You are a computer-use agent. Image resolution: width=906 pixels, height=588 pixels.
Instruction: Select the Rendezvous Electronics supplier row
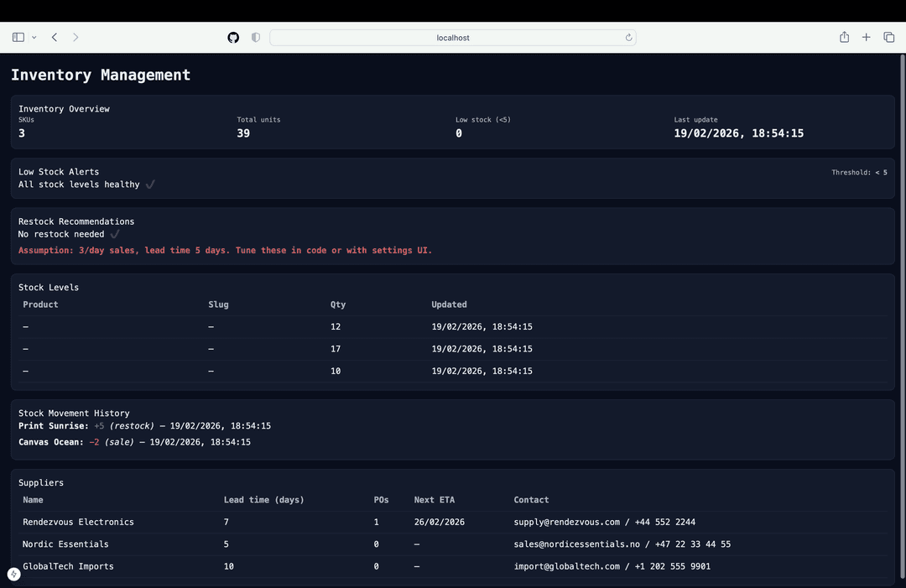(78, 522)
